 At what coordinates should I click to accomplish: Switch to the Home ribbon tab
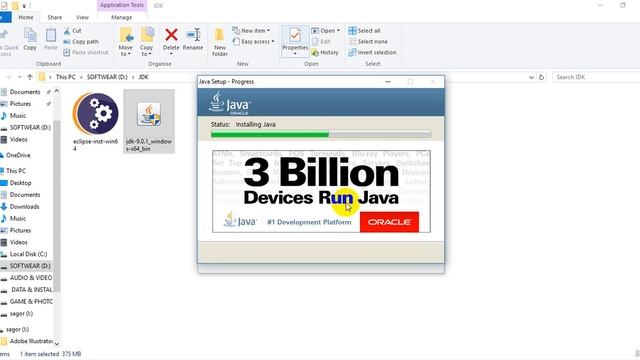pos(26,17)
